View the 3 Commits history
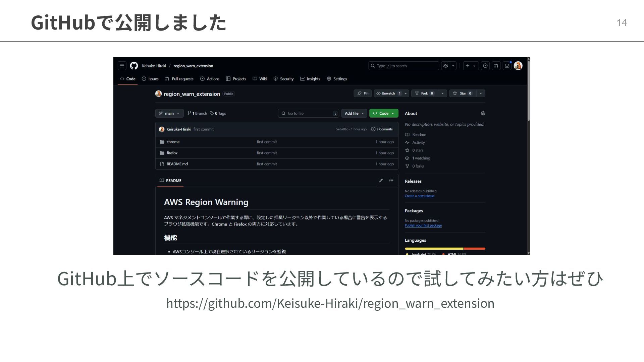 382,129
